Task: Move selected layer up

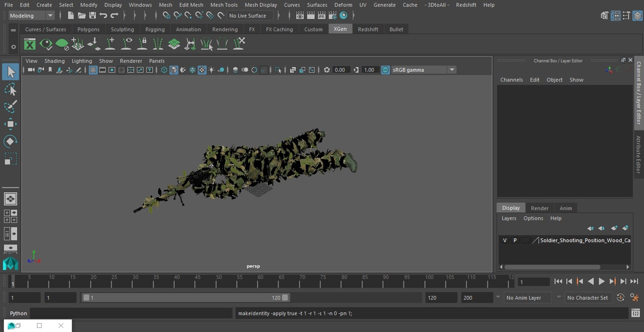Action: pos(590,228)
